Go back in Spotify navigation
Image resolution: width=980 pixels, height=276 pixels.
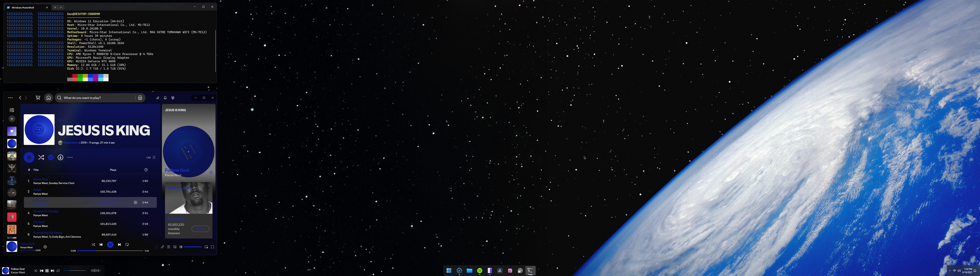click(20, 98)
